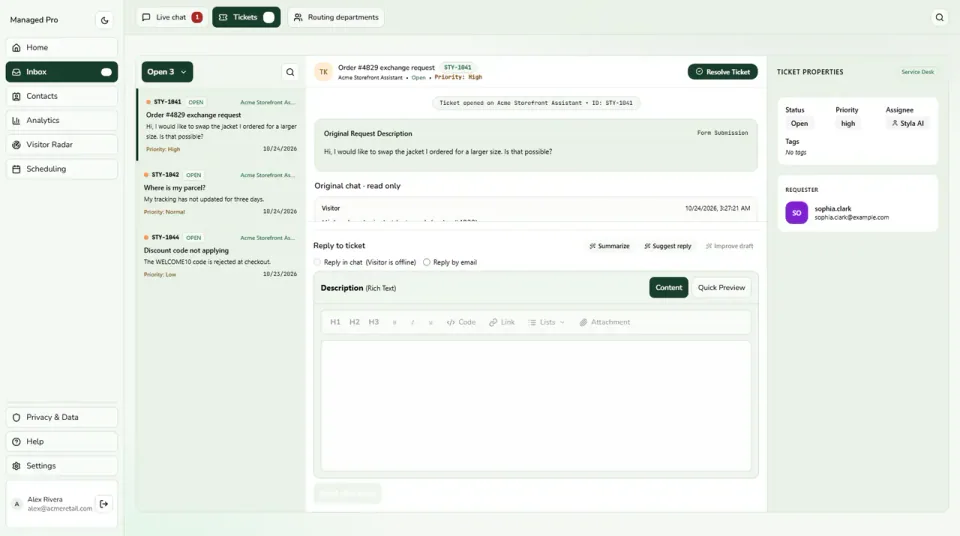The width and height of the screenshot is (960, 536).
Task: Click the TK ticket avatar
Action: pyautogui.click(x=323, y=72)
